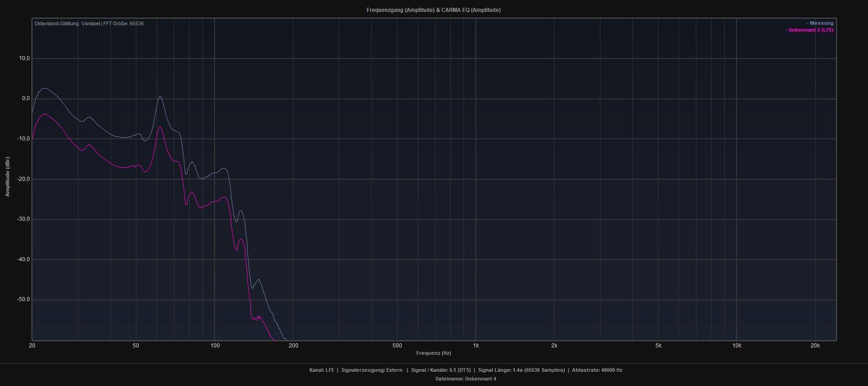Click the 'Amplitude (dBr)' axis label
868x386 pixels.
click(x=7, y=177)
